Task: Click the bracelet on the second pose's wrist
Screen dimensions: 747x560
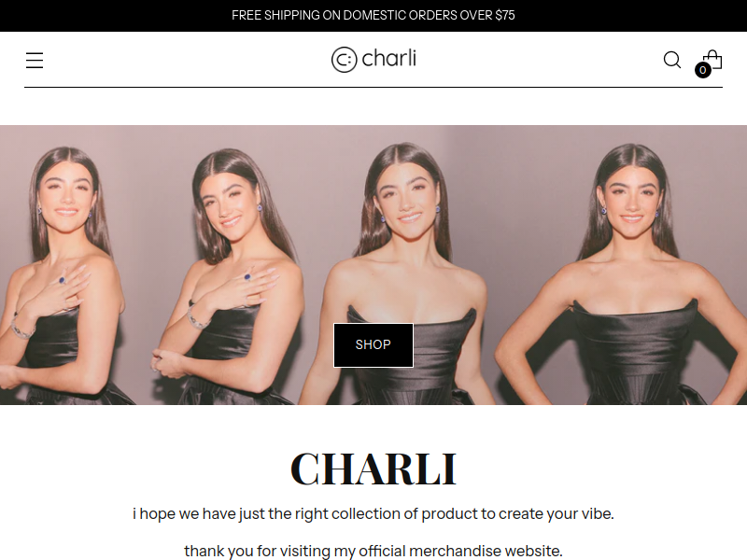Action: tap(198, 318)
